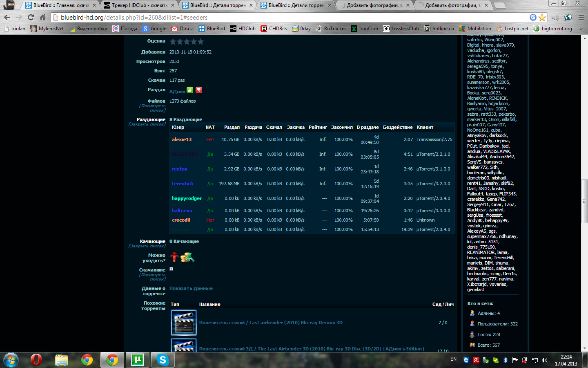The height and width of the screenshot is (368, 588).
Task: Open user crocodil profile
Action: pos(181,220)
